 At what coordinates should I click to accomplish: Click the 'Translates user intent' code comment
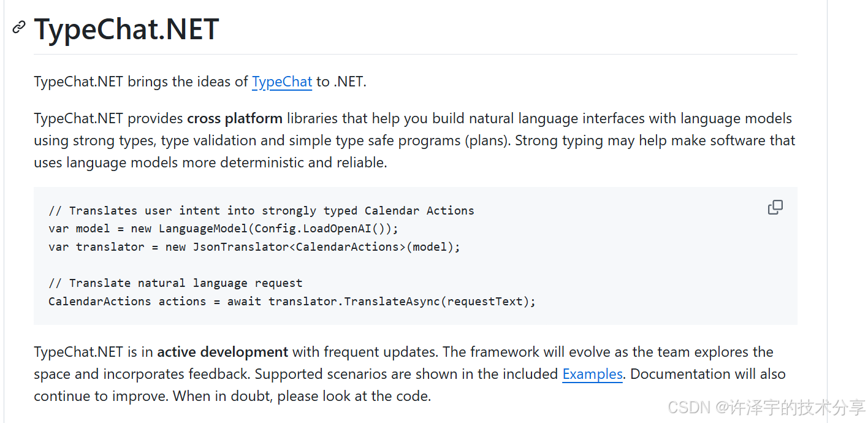click(x=261, y=210)
